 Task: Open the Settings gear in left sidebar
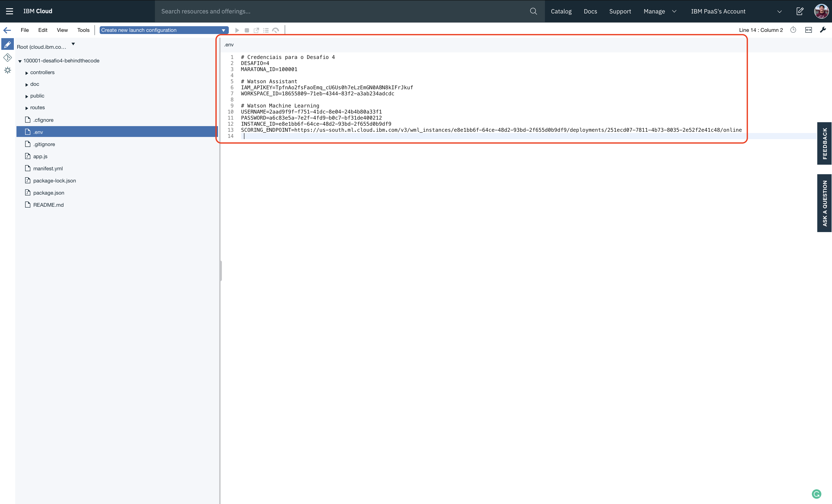[x=7, y=70]
